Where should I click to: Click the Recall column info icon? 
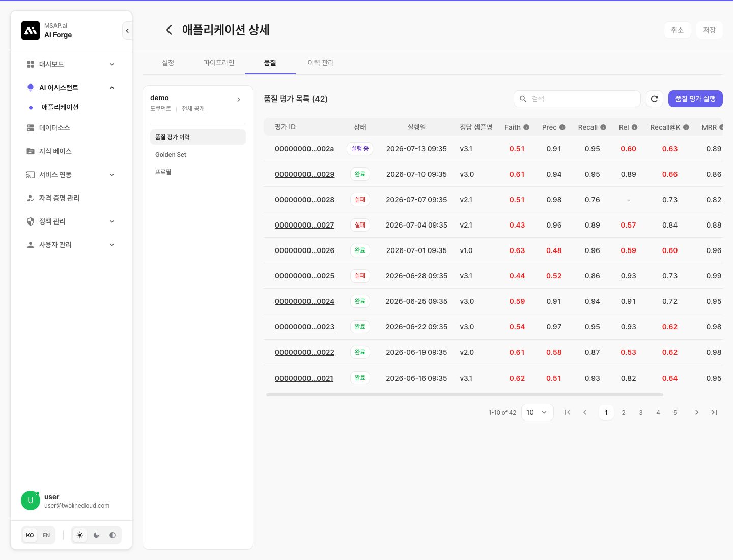(x=603, y=127)
